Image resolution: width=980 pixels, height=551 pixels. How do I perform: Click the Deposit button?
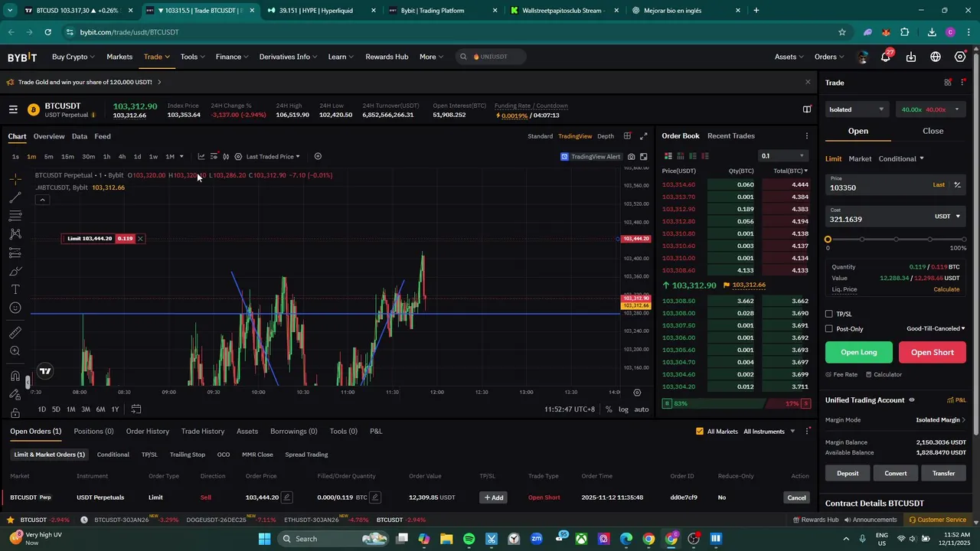pyautogui.click(x=848, y=473)
